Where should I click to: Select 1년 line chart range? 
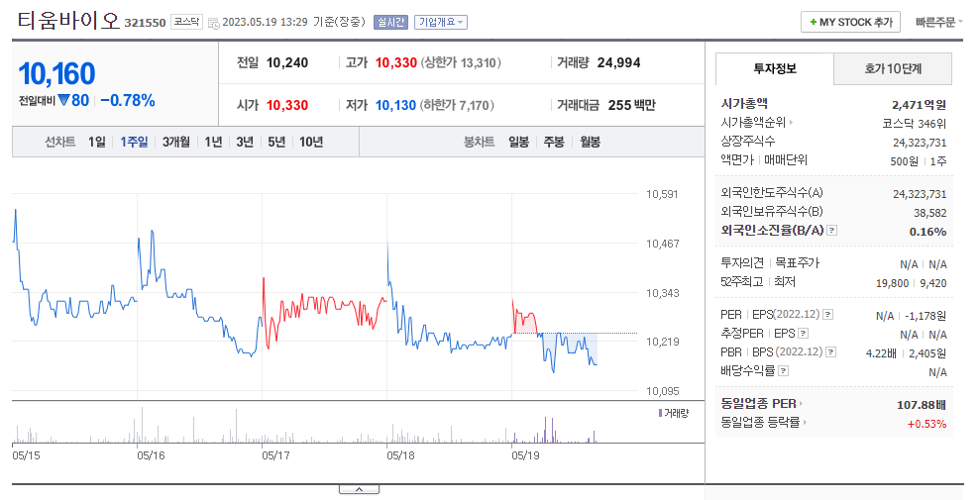point(213,143)
